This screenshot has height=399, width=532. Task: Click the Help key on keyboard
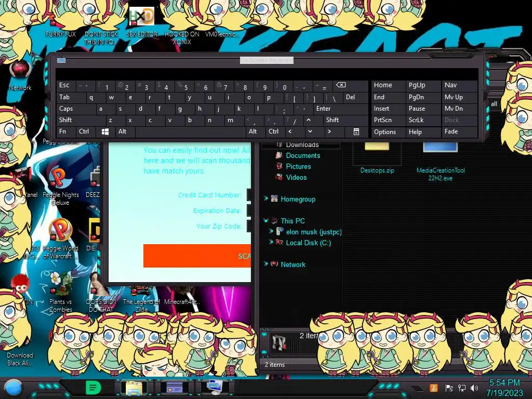click(x=423, y=131)
